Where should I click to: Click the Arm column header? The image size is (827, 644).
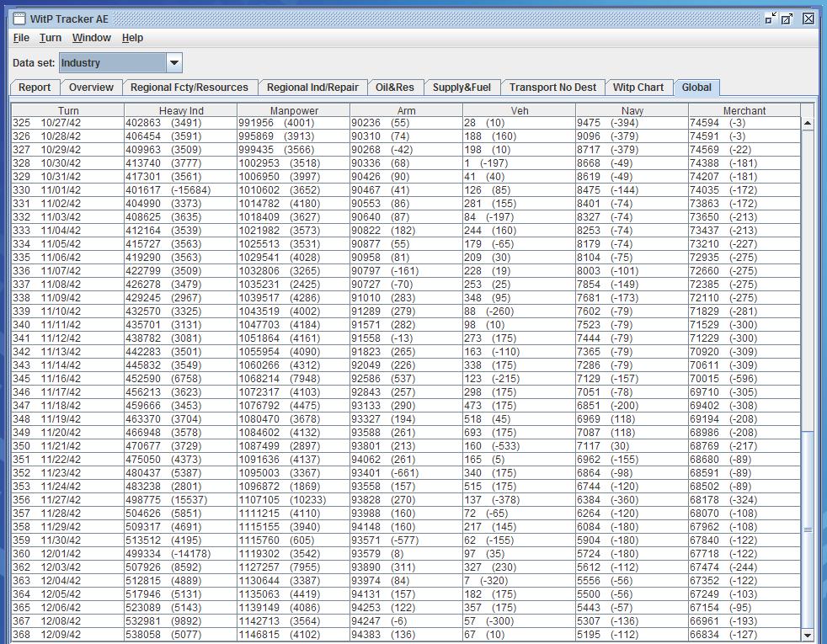407,110
